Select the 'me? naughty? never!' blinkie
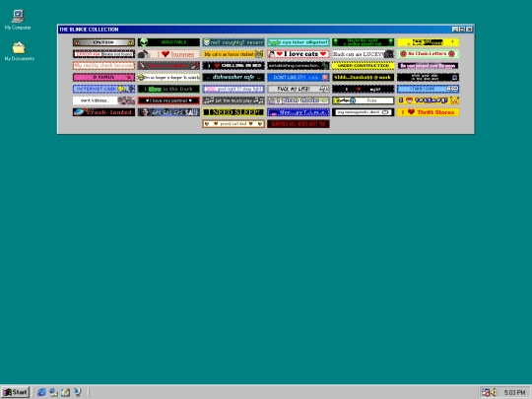Image resolution: width=532 pixels, height=399 pixels. [233, 42]
